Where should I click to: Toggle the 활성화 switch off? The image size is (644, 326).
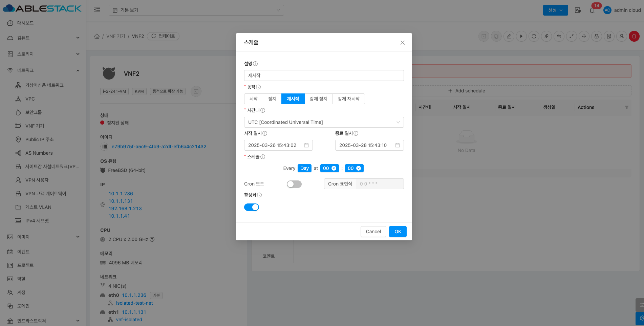251,207
